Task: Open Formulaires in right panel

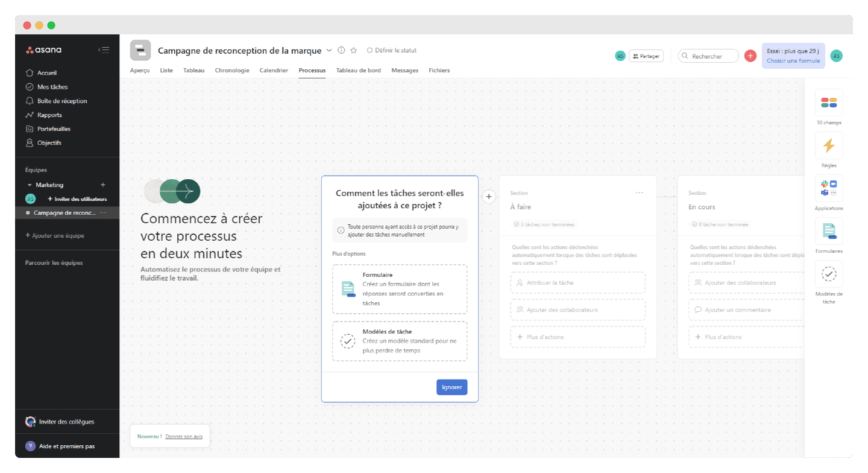Action: [829, 231]
